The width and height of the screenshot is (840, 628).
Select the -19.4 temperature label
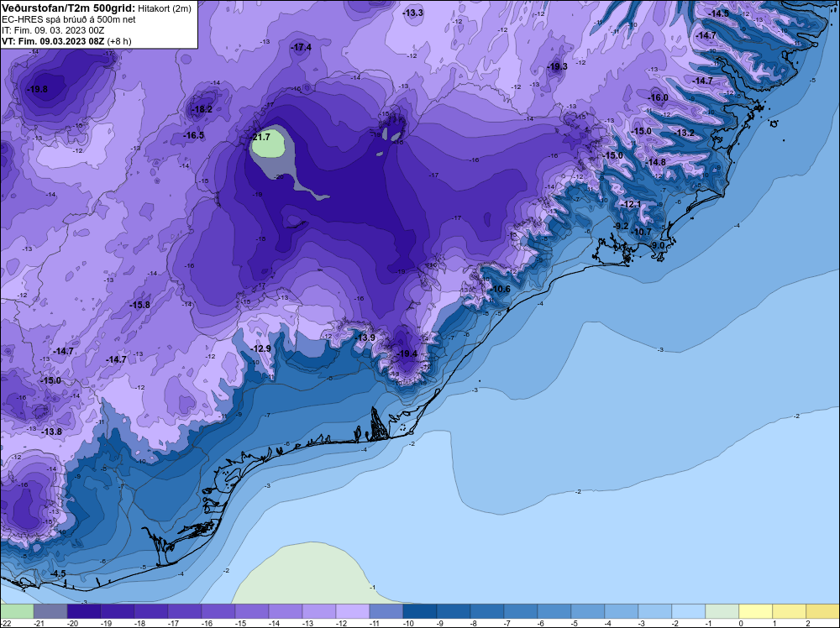[x=407, y=354]
